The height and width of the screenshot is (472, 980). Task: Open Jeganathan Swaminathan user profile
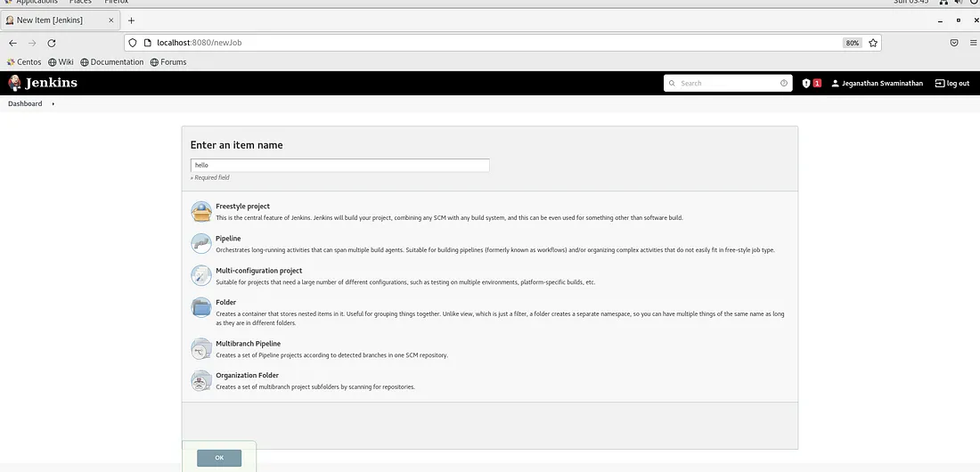[x=877, y=83]
